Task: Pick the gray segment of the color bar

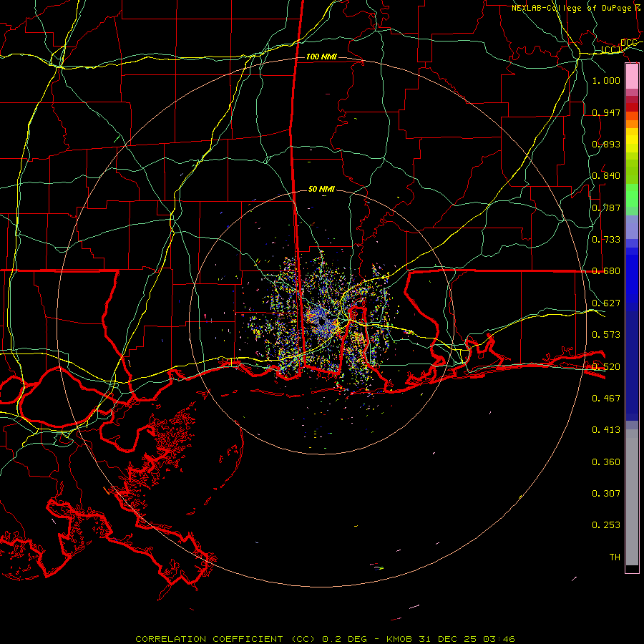Action: click(x=632, y=497)
